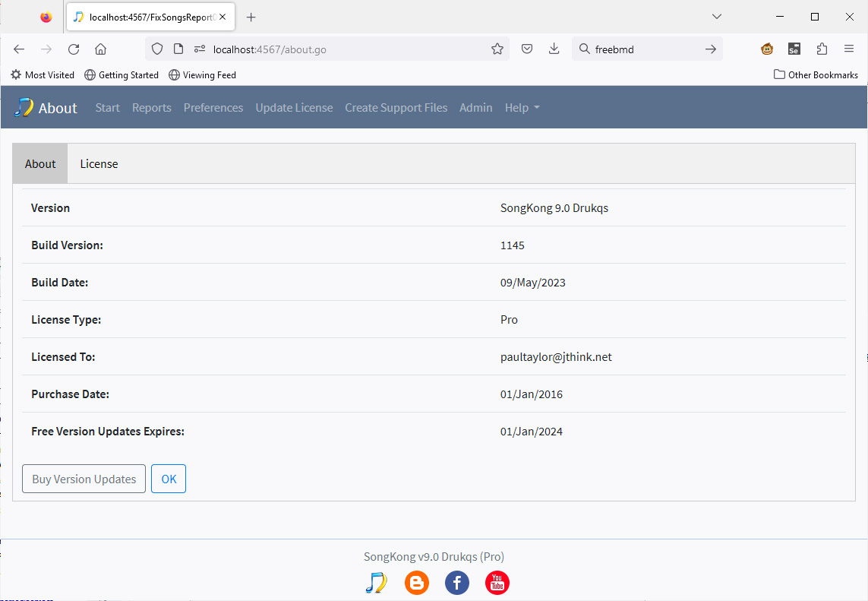Go forward to the next page
Viewport: 868px width, 601px height.
pos(46,49)
